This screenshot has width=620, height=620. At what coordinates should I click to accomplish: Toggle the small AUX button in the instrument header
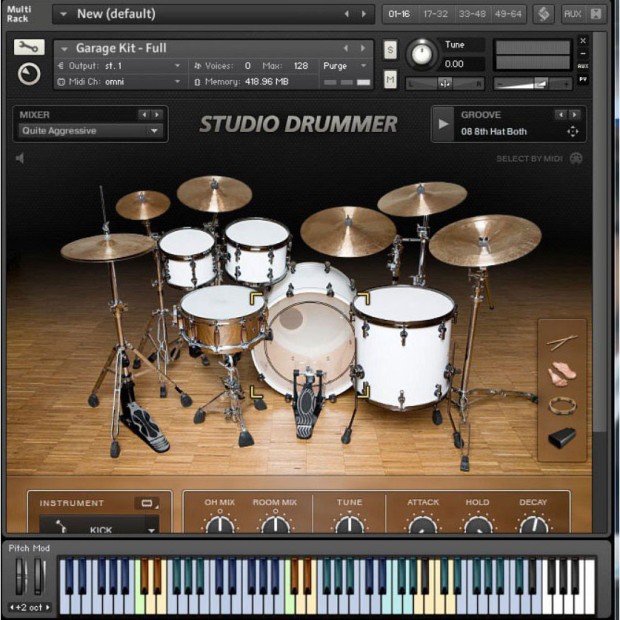pos(583,66)
